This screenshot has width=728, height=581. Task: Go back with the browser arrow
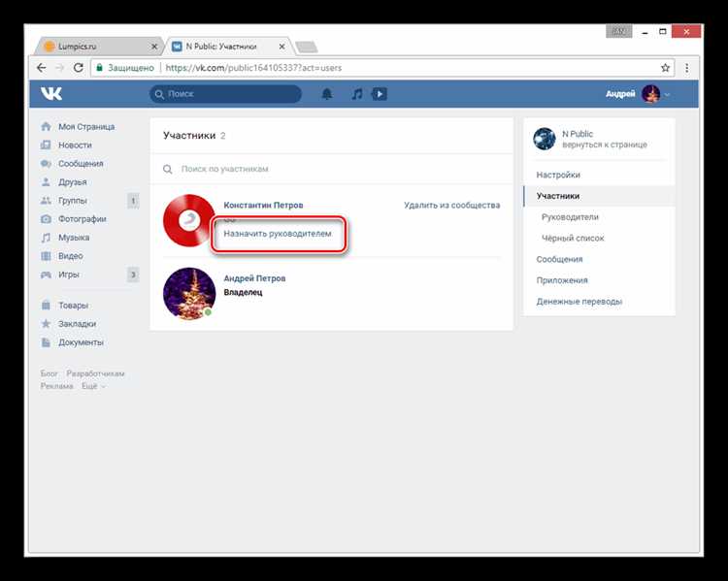(42, 68)
